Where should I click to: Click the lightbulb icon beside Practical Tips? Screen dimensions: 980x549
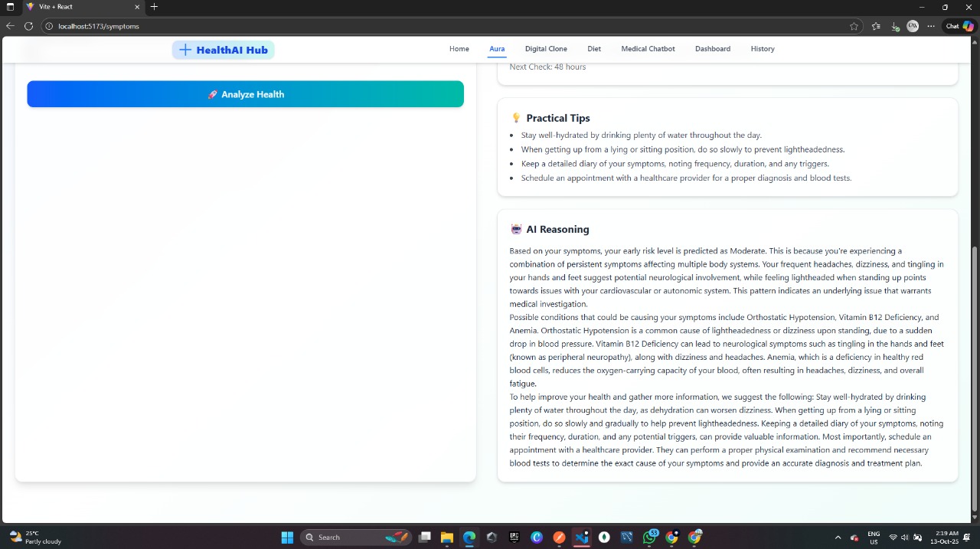coord(516,118)
